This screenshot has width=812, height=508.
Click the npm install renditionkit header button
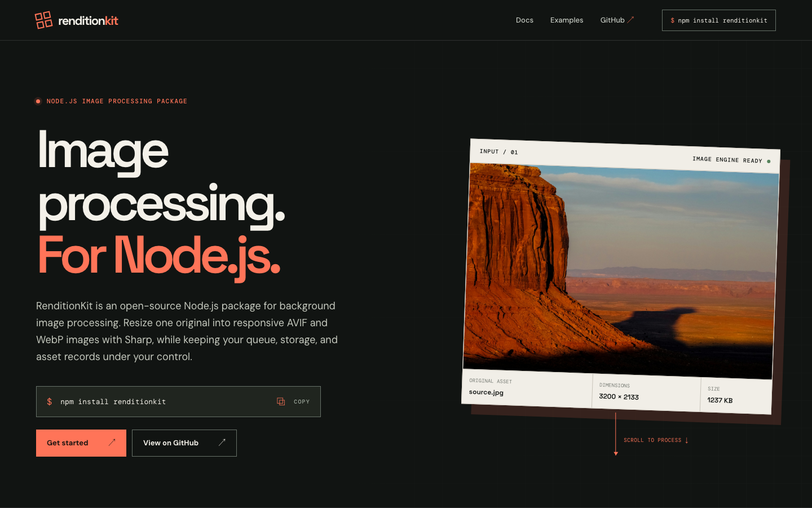click(719, 20)
